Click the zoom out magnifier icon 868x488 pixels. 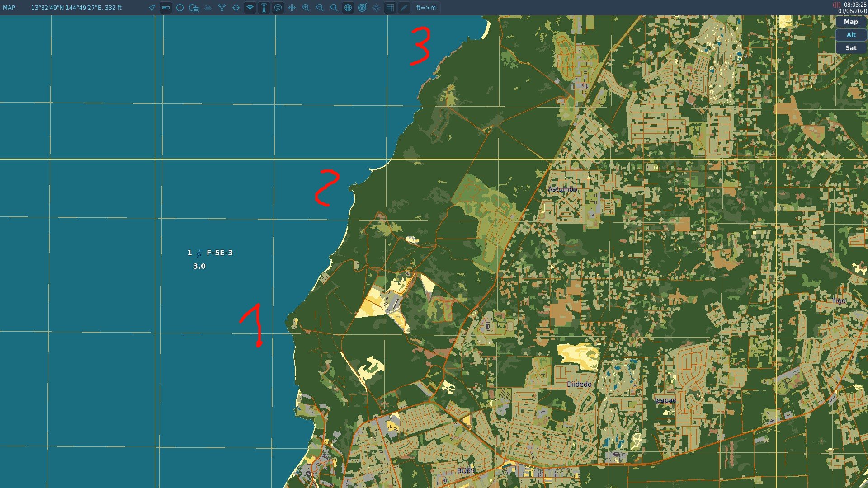pyautogui.click(x=320, y=8)
